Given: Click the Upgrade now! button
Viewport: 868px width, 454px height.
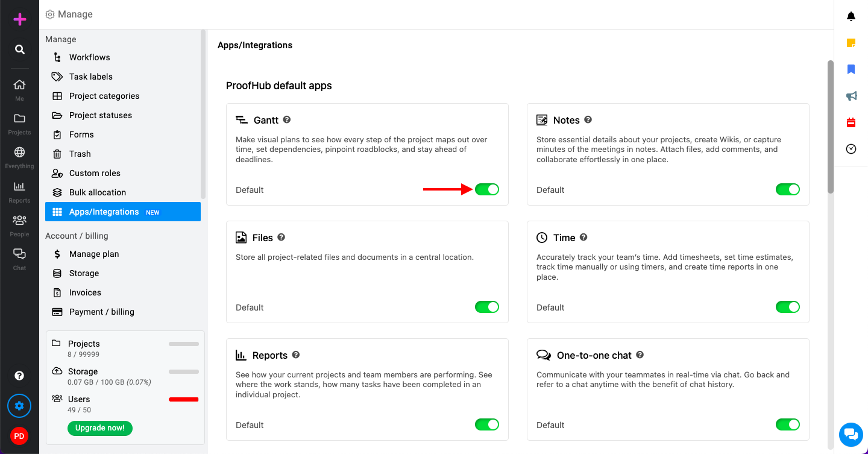Looking at the screenshot, I should point(100,428).
